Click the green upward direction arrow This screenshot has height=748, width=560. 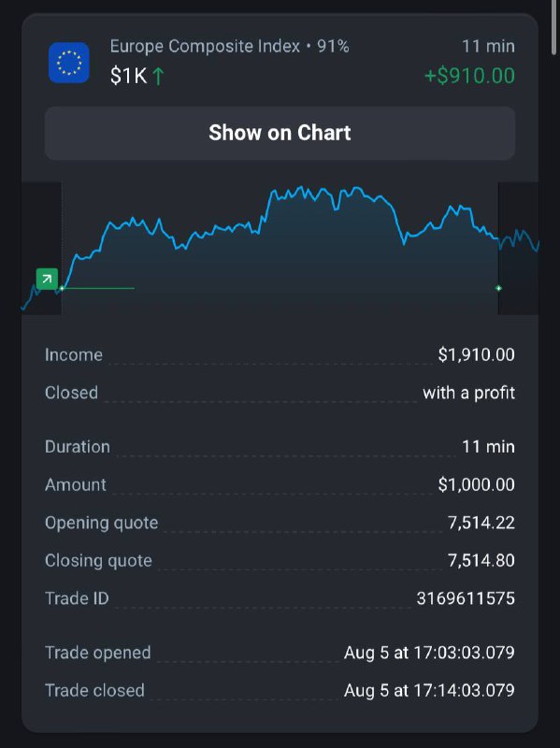tap(158, 77)
